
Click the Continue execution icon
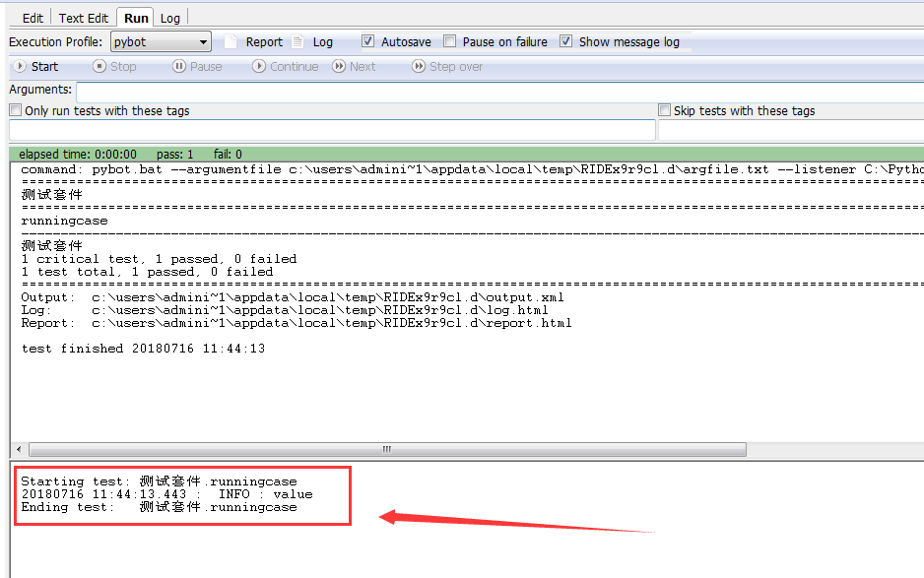click(x=259, y=67)
